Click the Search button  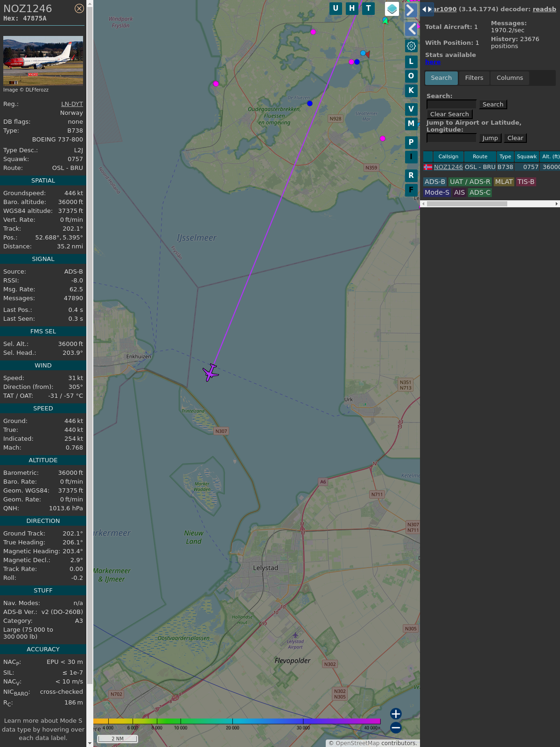(x=493, y=105)
